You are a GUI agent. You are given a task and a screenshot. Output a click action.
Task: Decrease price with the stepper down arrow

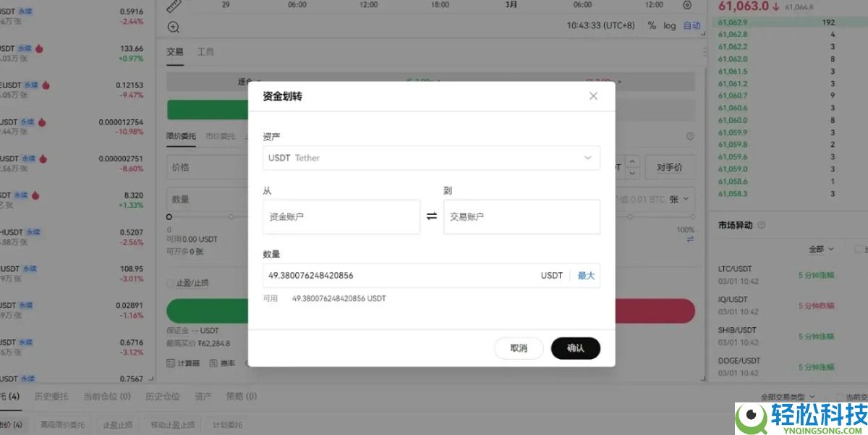(x=633, y=173)
